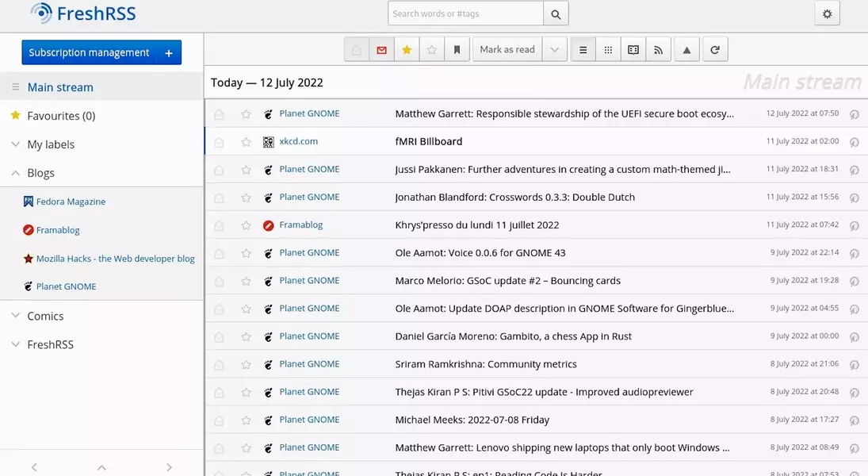Show non-favourites with empty star button
The height and width of the screenshot is (476, 868).
(432, 50)
